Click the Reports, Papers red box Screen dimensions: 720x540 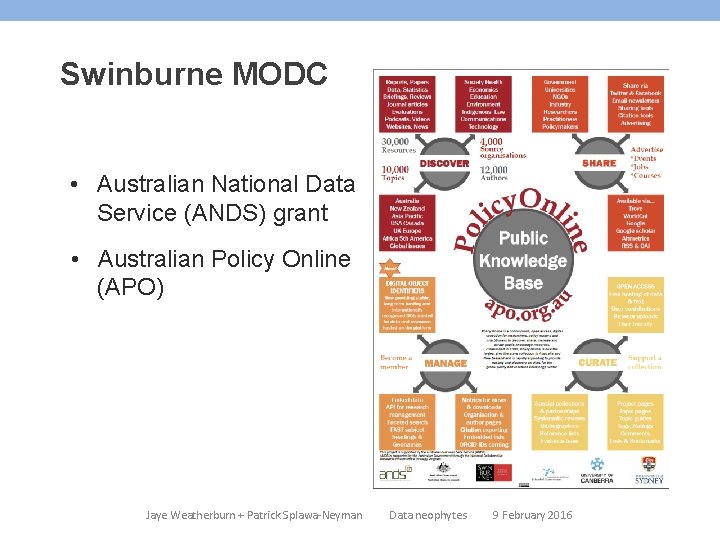pyautogui.click(x=407, y=104)
